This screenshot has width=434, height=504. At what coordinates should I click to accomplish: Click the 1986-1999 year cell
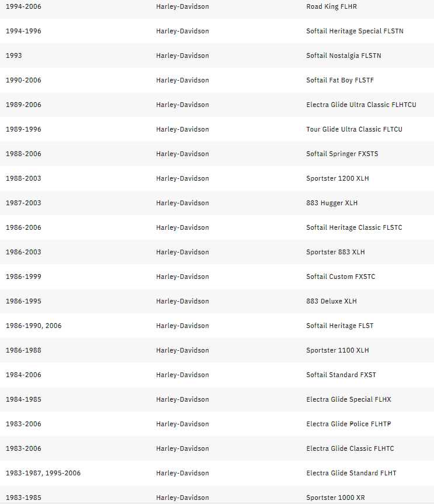(x=23, y=277)
